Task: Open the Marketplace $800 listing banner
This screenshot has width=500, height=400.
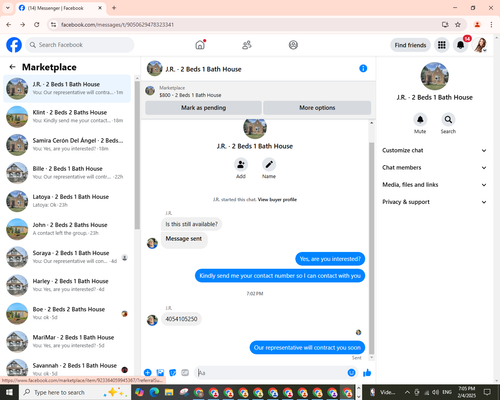Action: (x=258, y=91)
